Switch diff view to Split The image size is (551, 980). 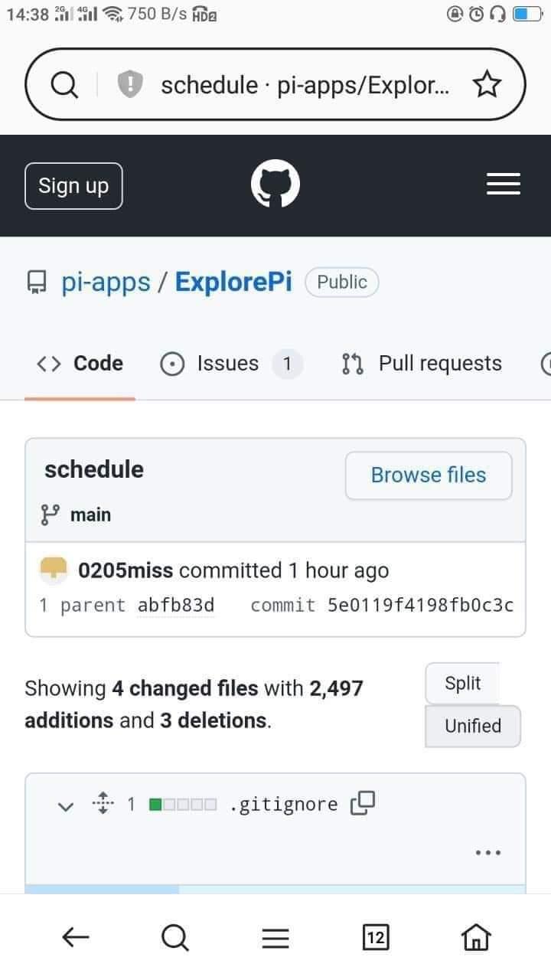click(462, 683)
